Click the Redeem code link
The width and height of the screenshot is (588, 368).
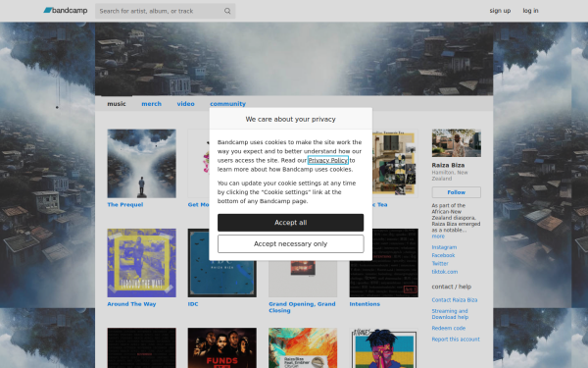pos(449,328)
